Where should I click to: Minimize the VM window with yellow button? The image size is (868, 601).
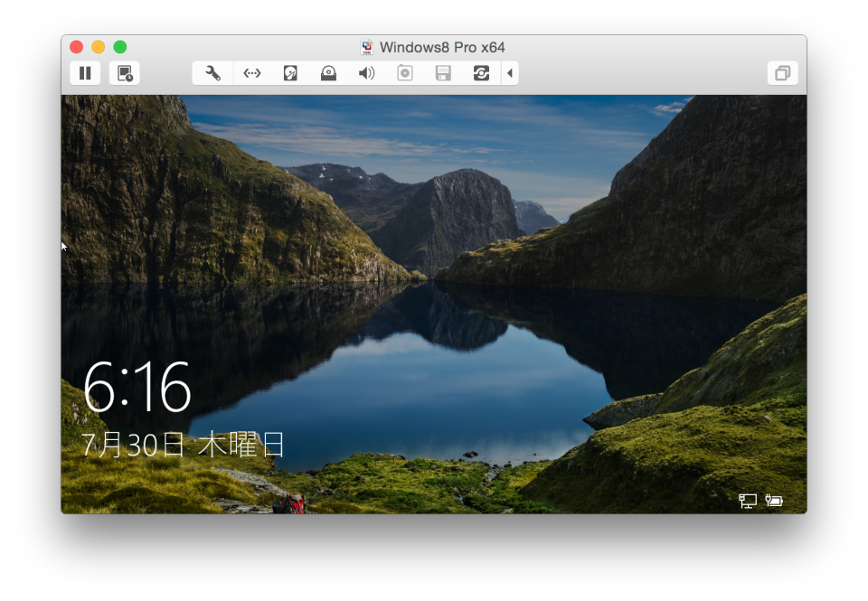click(98, 47)
